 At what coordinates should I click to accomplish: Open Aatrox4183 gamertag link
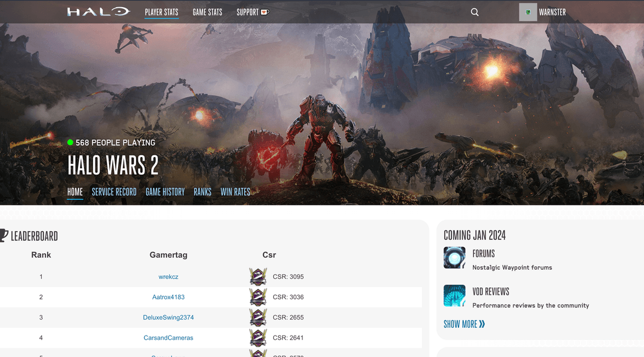pyautogui.click(x=168, y=297)
